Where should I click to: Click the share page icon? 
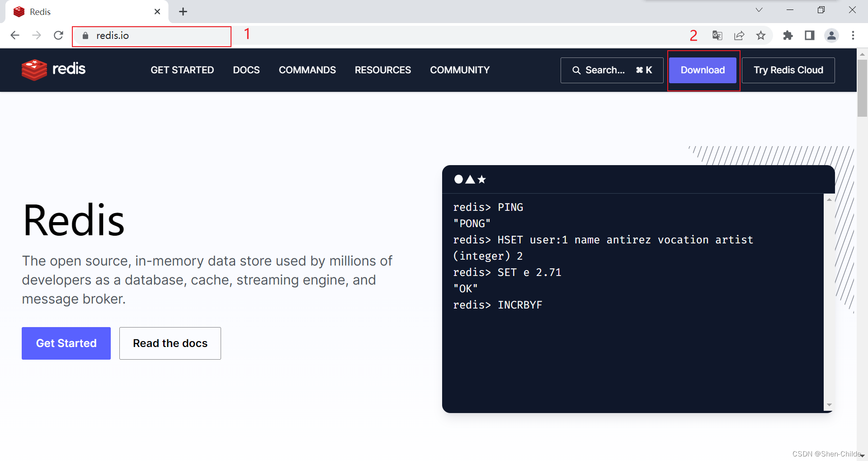tap(739, 35)
